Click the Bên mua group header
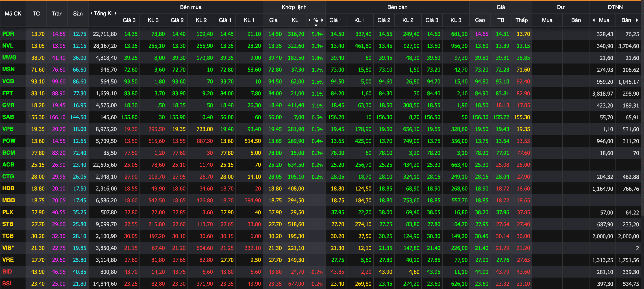Viewport: 644px width, 289px height. [x=191, y=7]
